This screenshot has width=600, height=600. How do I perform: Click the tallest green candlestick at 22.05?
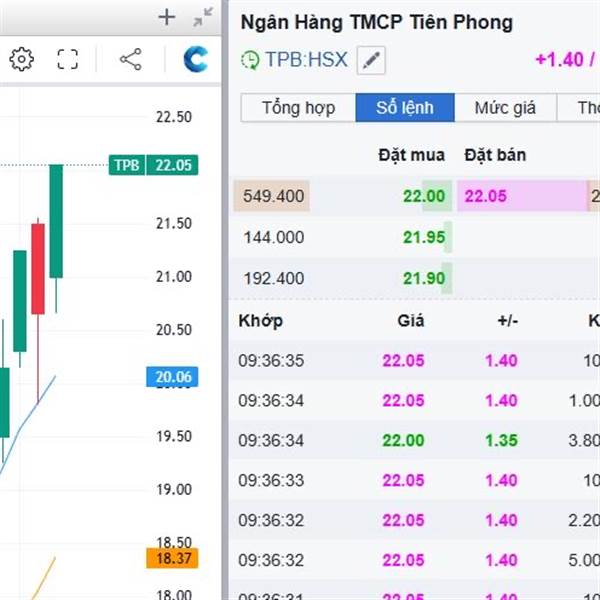[x=56, y=221]
